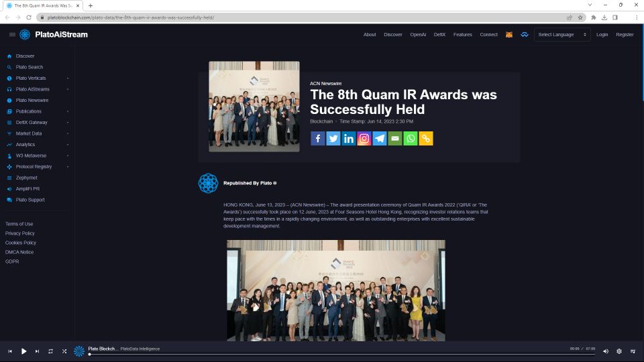Click the audio player progress bar
This screenshot has height=362, width=644.
tap(341, 355)
